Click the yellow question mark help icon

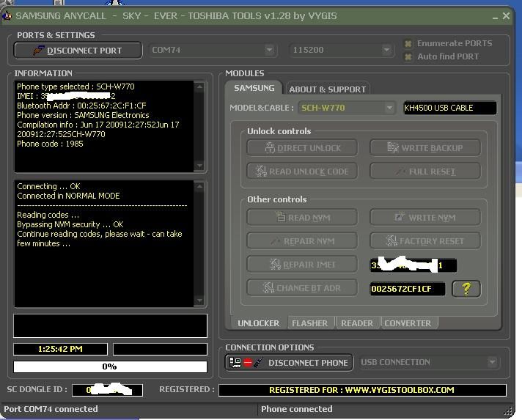[x=466, y=289]
